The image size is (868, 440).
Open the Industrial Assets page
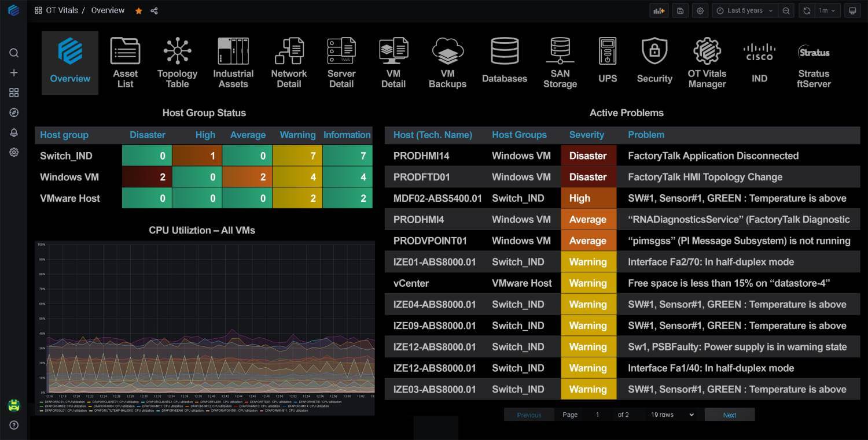coord(233,62)
